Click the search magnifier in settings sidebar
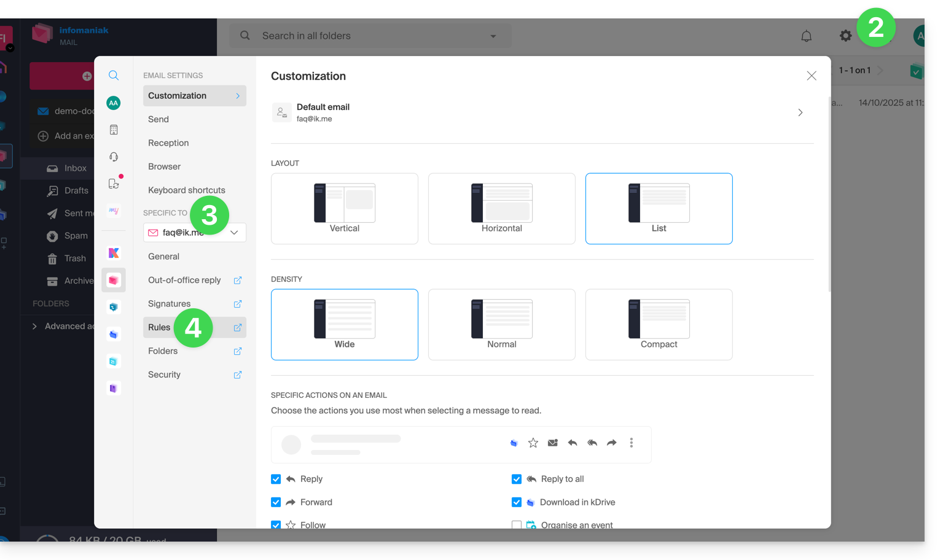This screenshot has height=560, width=943. (x=114, y=76)
